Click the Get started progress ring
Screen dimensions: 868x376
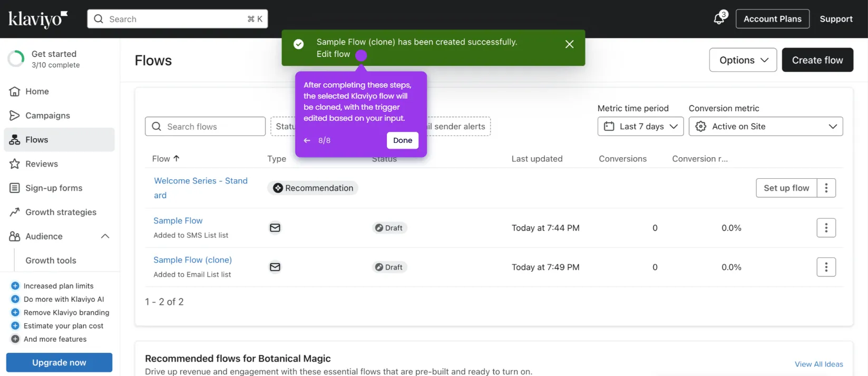click(16, 59)
